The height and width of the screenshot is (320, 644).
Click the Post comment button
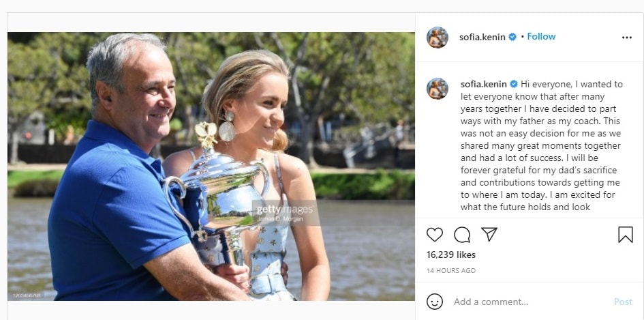(623, 302)
